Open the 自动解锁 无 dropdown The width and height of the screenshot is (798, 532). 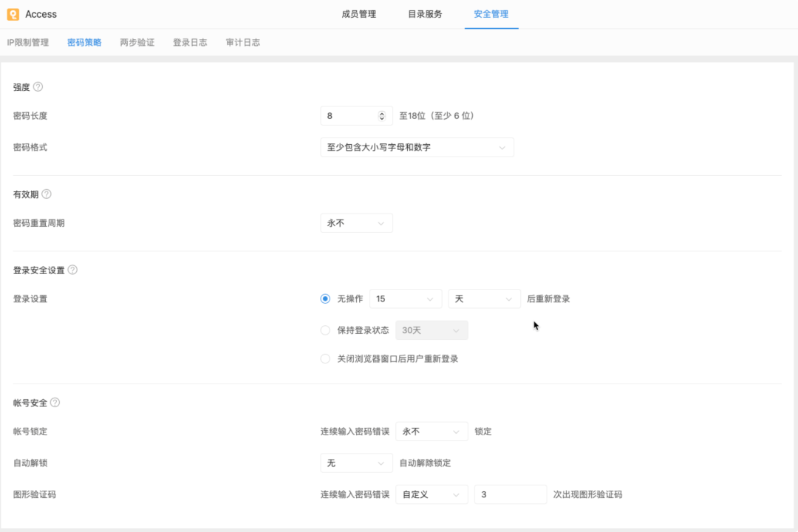[356, 463]
